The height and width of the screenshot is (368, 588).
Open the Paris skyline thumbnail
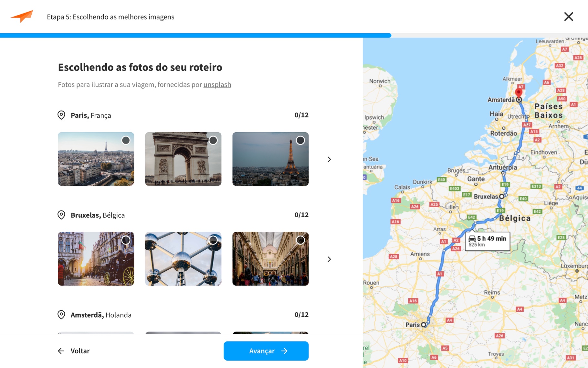[96, 159]
